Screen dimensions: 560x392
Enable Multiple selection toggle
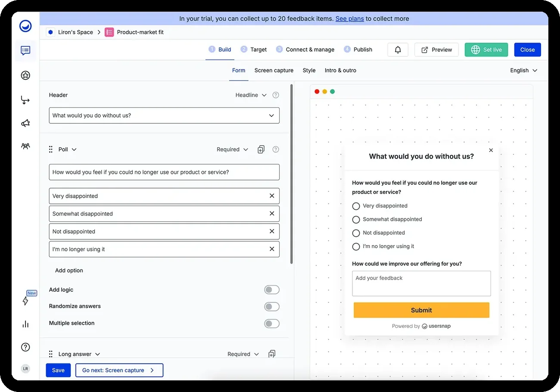click(x=272, y=324)
